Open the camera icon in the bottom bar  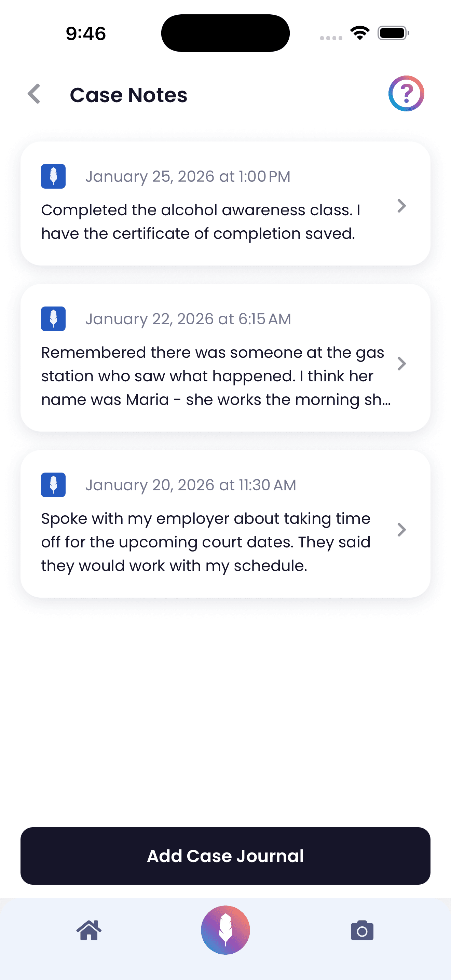click(x=361, y=931)
